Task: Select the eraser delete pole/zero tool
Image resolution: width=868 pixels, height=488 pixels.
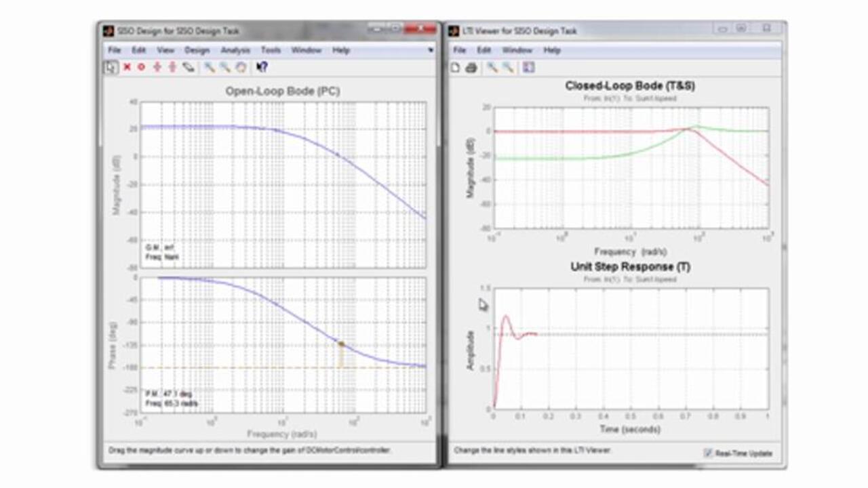Action: coord(189,67)
